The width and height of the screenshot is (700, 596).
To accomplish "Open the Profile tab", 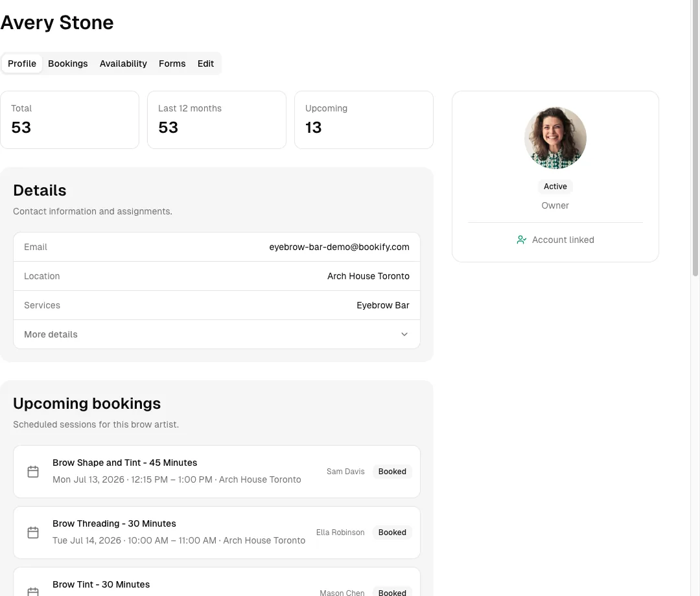I will coord(22,63).
